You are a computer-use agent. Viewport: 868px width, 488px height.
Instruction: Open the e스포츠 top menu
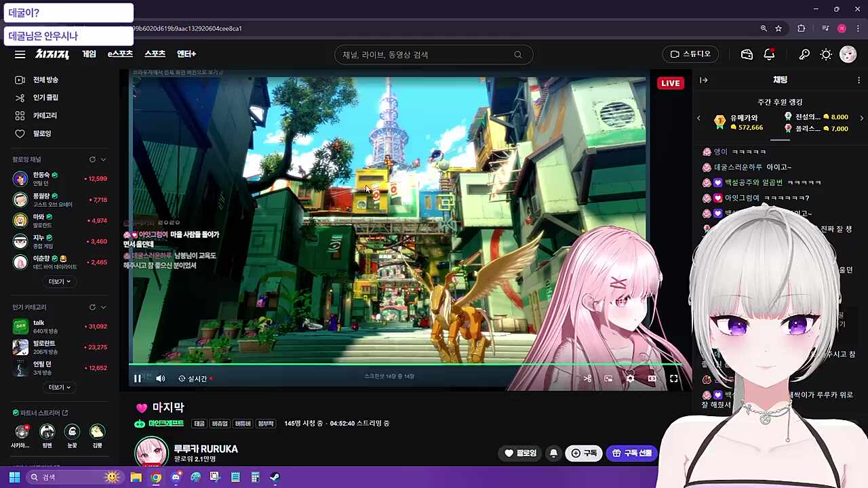120,54
